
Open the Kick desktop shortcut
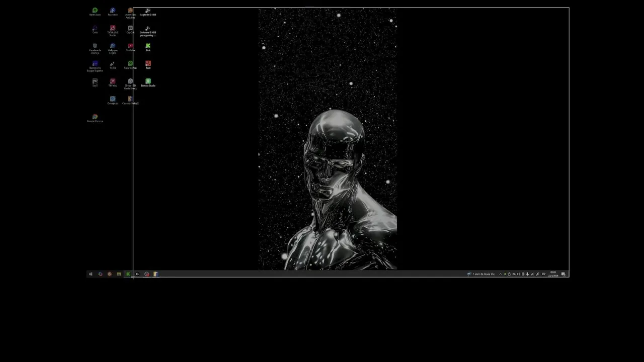(148, 47)
